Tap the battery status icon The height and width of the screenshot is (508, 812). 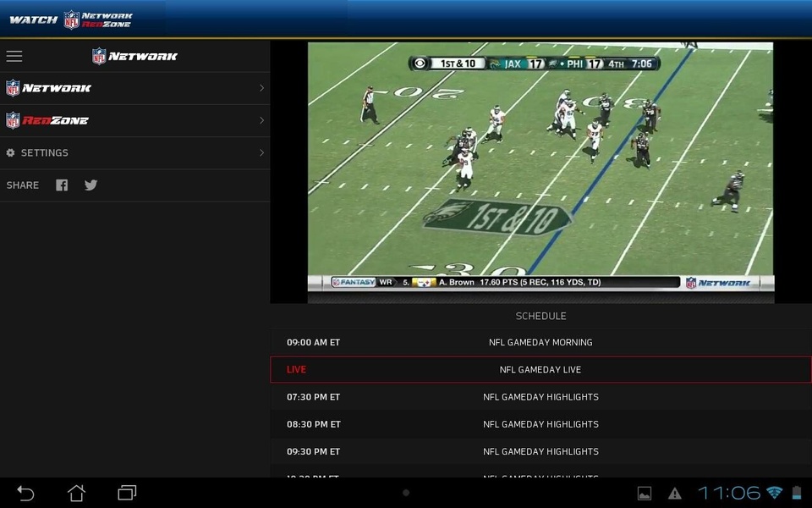point(797,492)
